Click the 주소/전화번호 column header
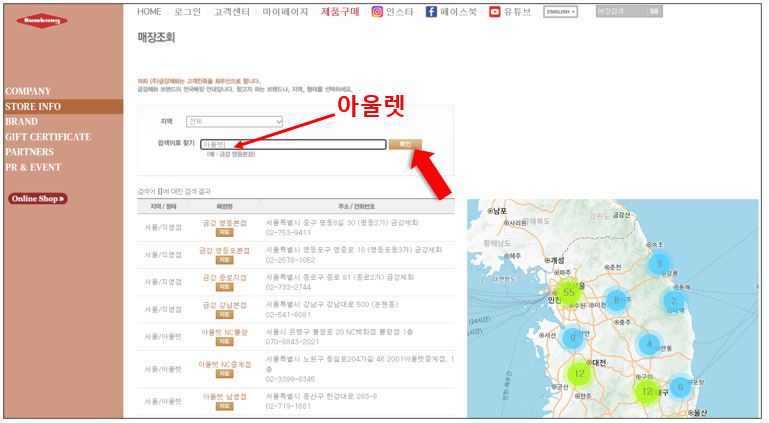 (x=357, y=207)
